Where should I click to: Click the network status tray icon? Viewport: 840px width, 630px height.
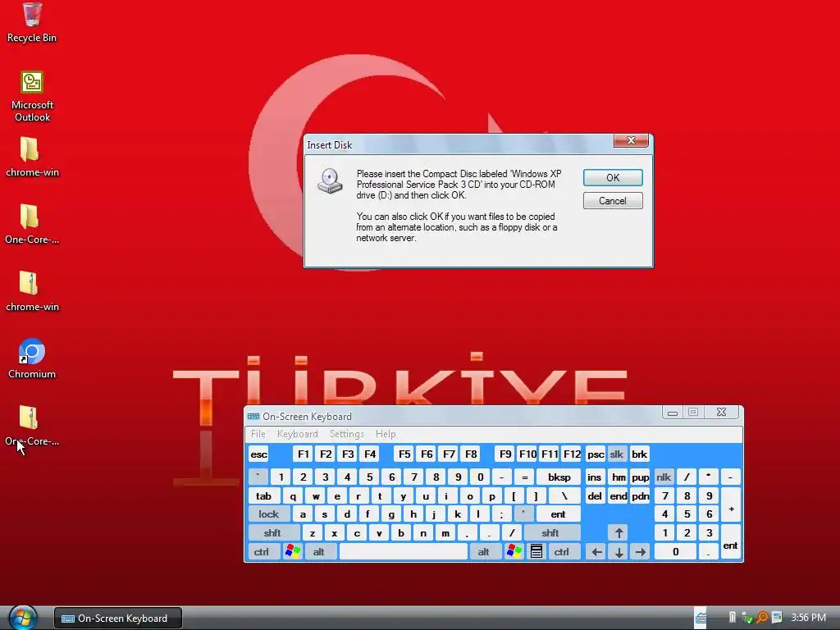coord(747,618)
